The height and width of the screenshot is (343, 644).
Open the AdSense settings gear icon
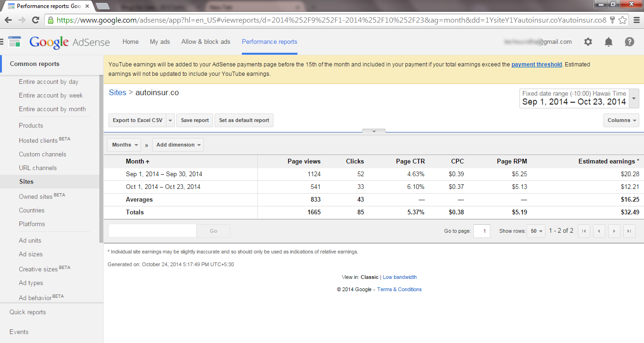pos(588,42)
